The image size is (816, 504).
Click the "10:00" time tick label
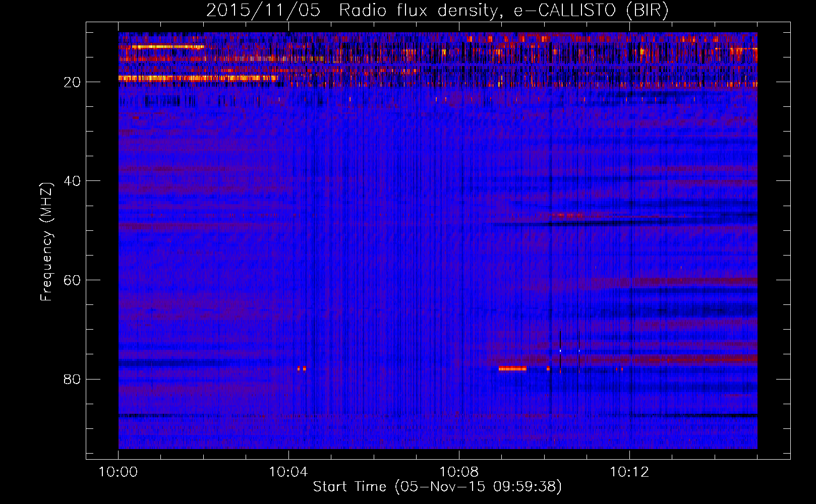(118, 472)
